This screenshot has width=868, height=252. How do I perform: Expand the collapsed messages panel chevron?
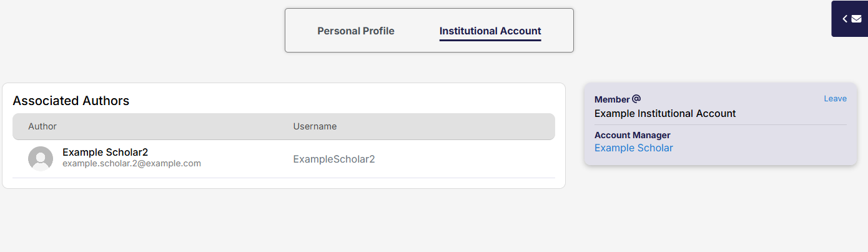coord(845,19)
